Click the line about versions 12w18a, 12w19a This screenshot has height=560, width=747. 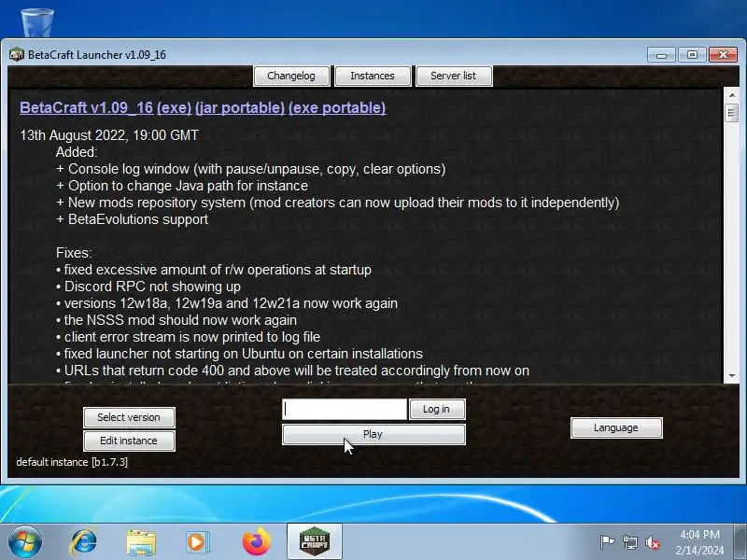(227, 303)
